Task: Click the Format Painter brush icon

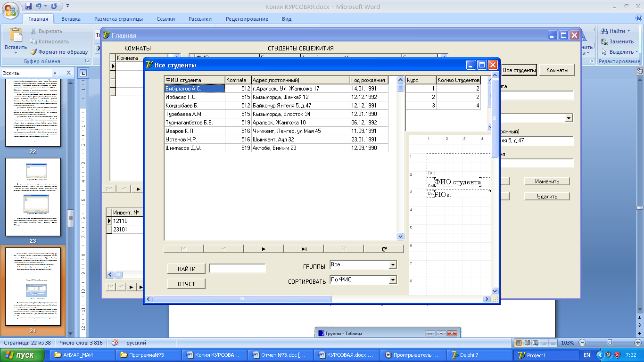Action: point(33,52)
